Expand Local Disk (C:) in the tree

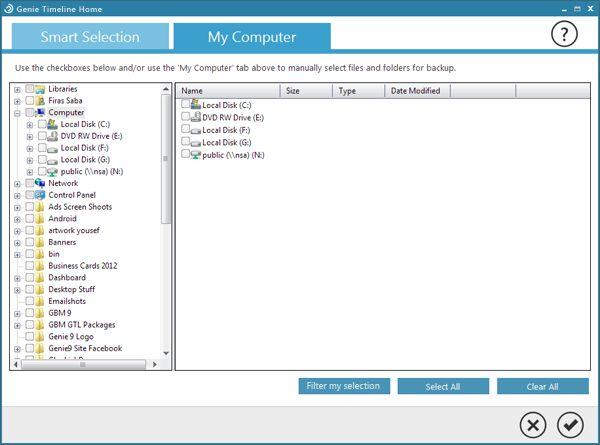pos(30,125)
